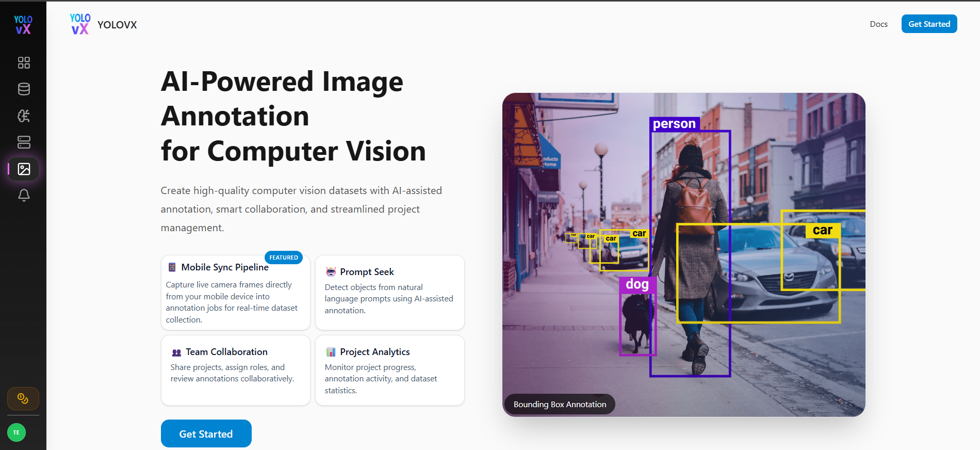Select the Team Collaboration feature card
This screenshot has height=450, width=980.
235,371
